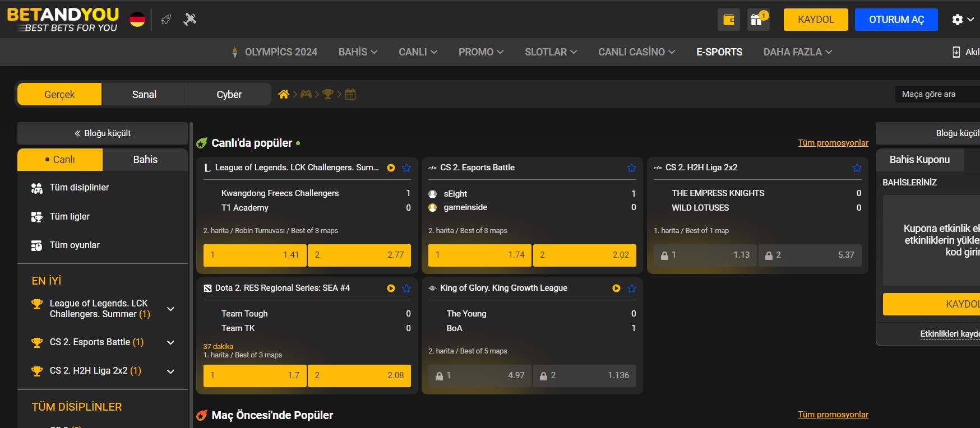
Task: Play live stream for Dota 2 RES Regional Series
Action: point(391,288)
